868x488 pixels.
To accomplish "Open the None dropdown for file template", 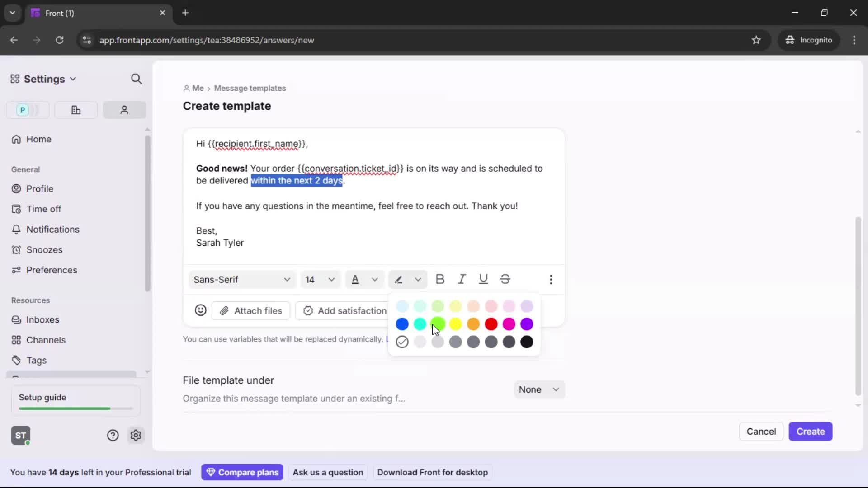I will 539,389.
